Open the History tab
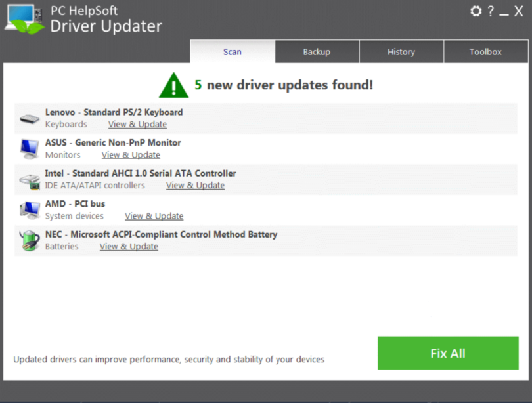The image size is (532, 403). (x=401, y=51)
